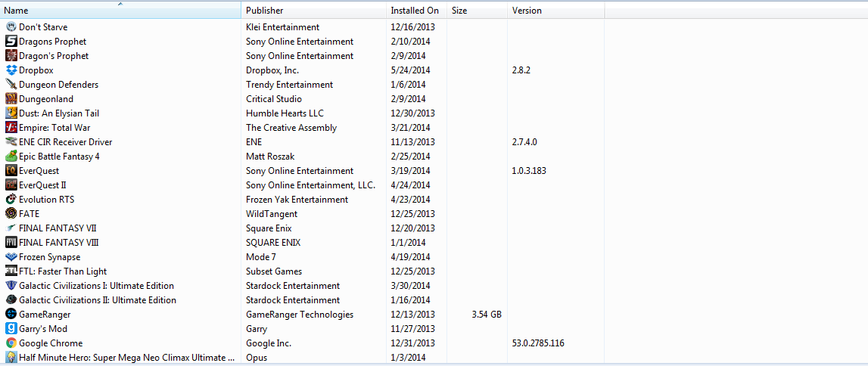The height and width of the screenshot is (366, 868).
Task: Click publisher 'Klei Entertainment'
Action: tap(283, 27)
